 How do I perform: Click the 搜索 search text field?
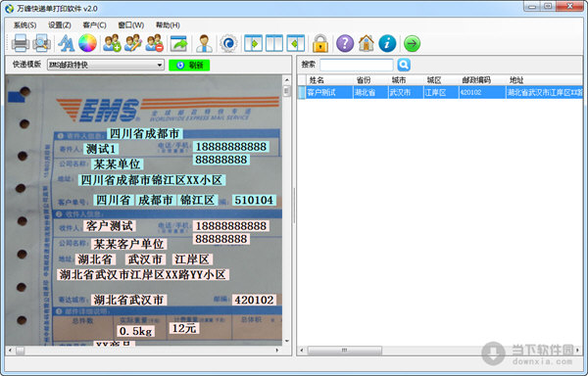click(x=357, y=65)
